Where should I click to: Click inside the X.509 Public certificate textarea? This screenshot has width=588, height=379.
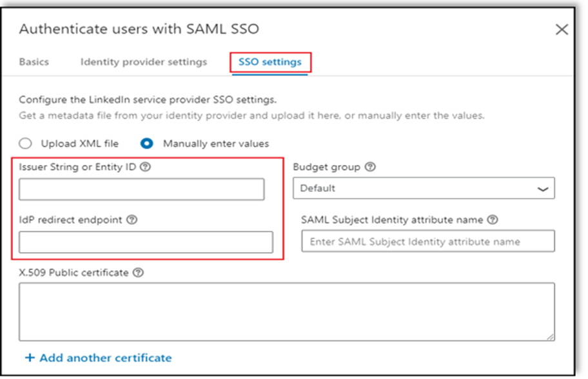click(286, 311)
